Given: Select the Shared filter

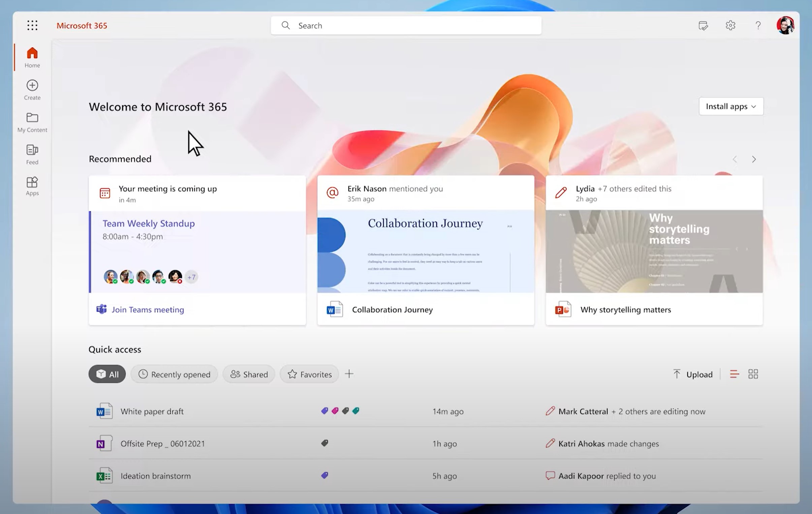Looking at the screenshot, I should point(249,374).
